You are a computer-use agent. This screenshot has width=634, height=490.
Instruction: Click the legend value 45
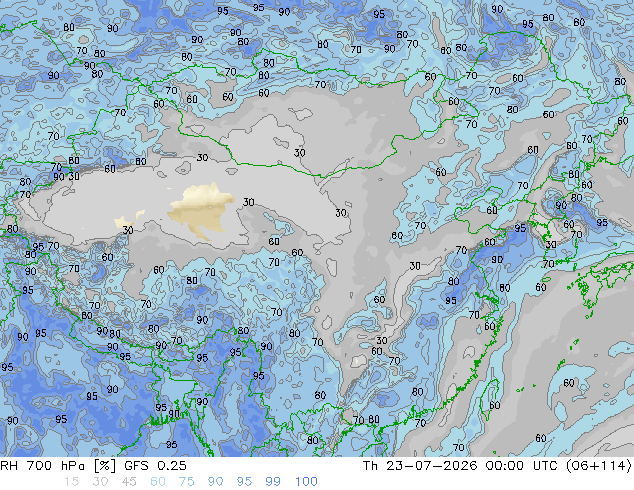pos(129,482)
